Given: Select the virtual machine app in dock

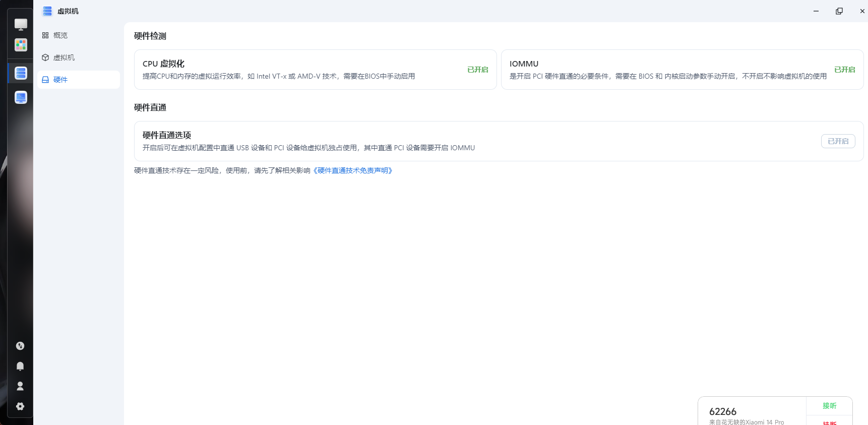Looking at the screenshot, I should (x=21, y=73).
